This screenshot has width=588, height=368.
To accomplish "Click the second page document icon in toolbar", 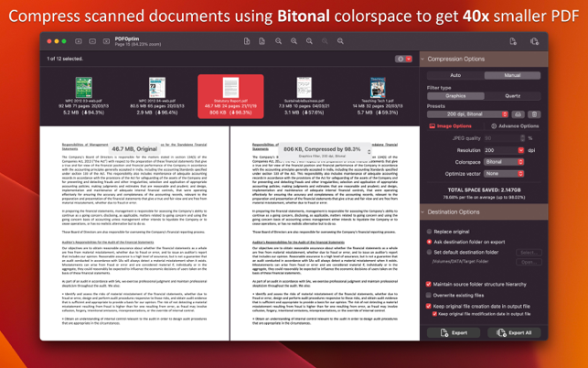I will (x=262, y=41).
